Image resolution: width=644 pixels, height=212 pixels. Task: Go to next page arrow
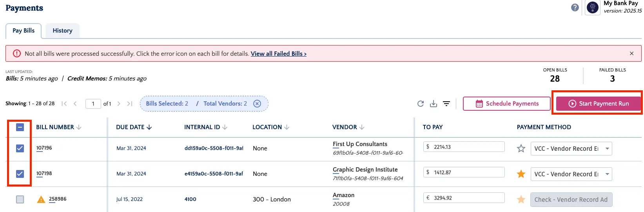[119, 104]
